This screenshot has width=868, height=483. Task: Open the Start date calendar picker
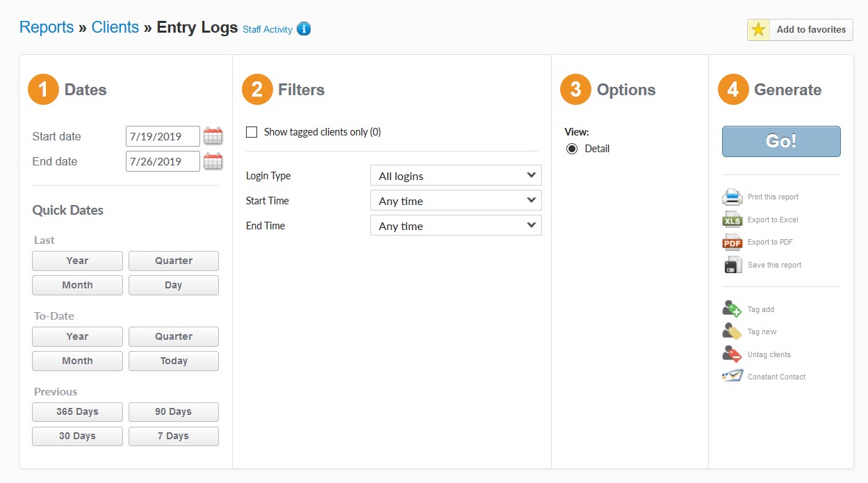(x=213, y=136)
